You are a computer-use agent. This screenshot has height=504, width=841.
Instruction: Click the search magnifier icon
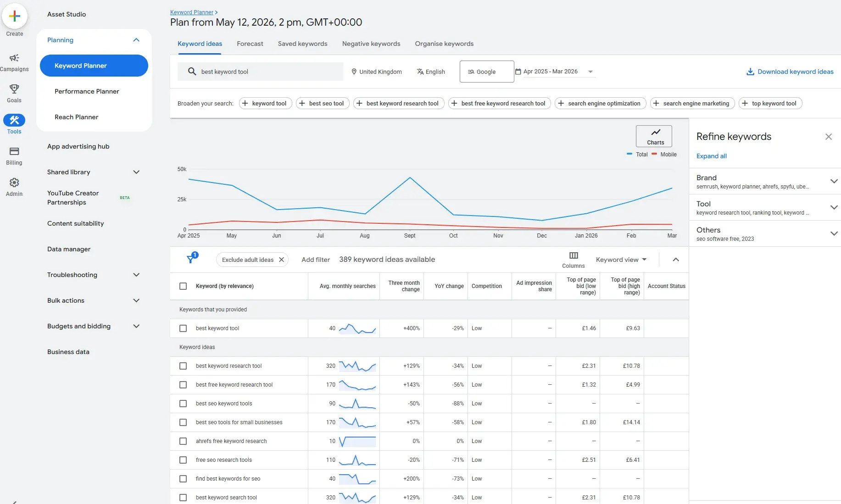(192, 72)
